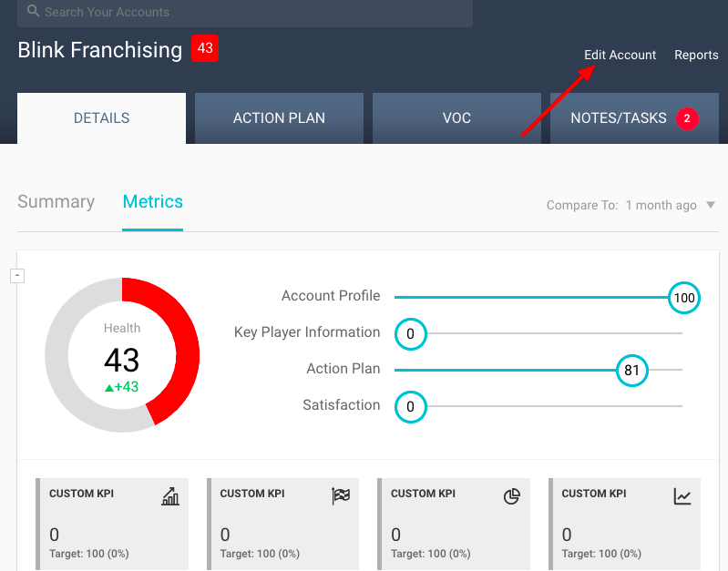Open the Compare To dropdown arrow
This screenshot has width=728, height=571.
coord(711,205)
